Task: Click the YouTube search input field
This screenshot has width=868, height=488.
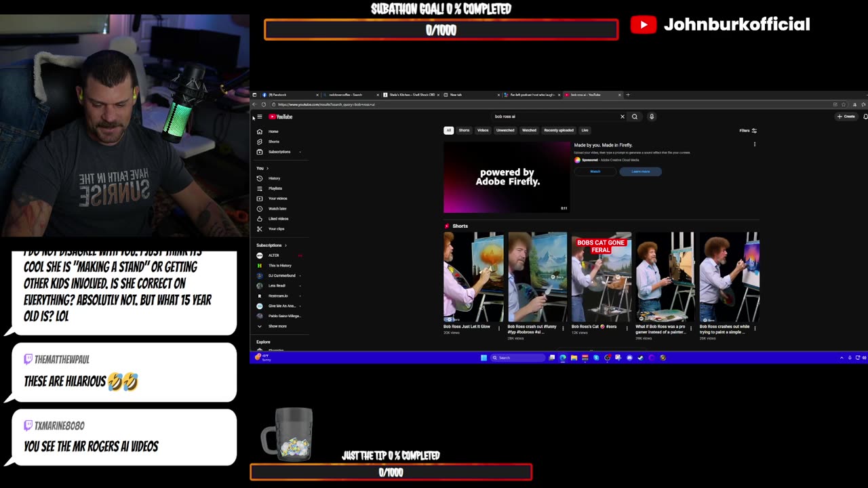Action: point(555,117)
